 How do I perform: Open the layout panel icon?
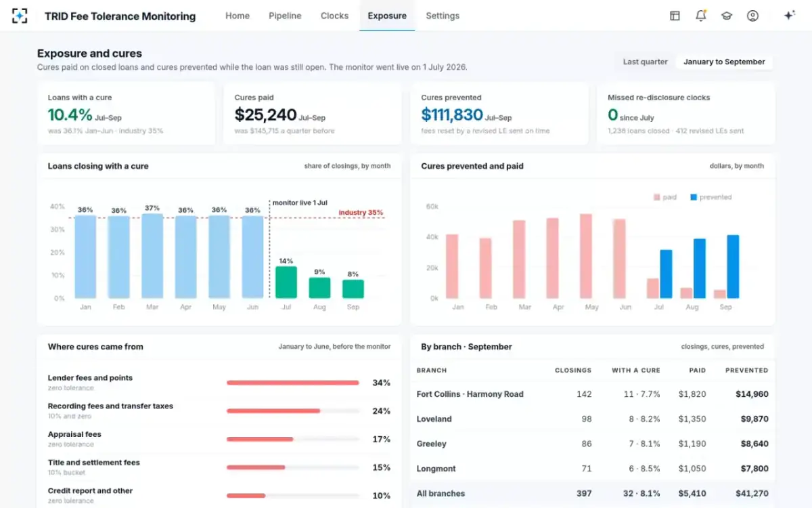pyautogui.click(x=675, y=16)
